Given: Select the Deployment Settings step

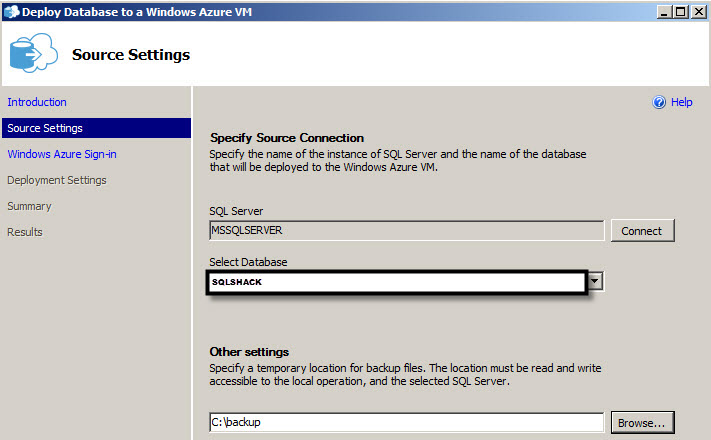Looking at the screenshot, I should click(57, 180).
